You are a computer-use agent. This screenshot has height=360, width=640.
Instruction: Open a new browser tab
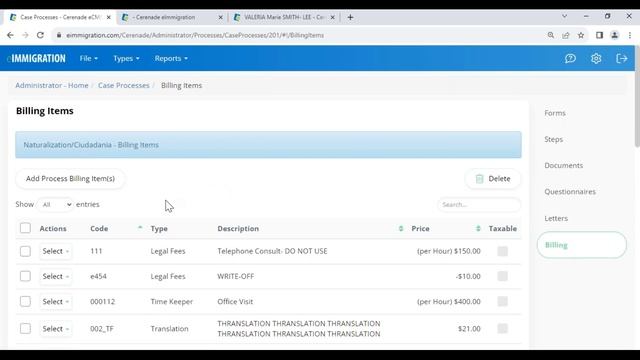coord(350,17)
